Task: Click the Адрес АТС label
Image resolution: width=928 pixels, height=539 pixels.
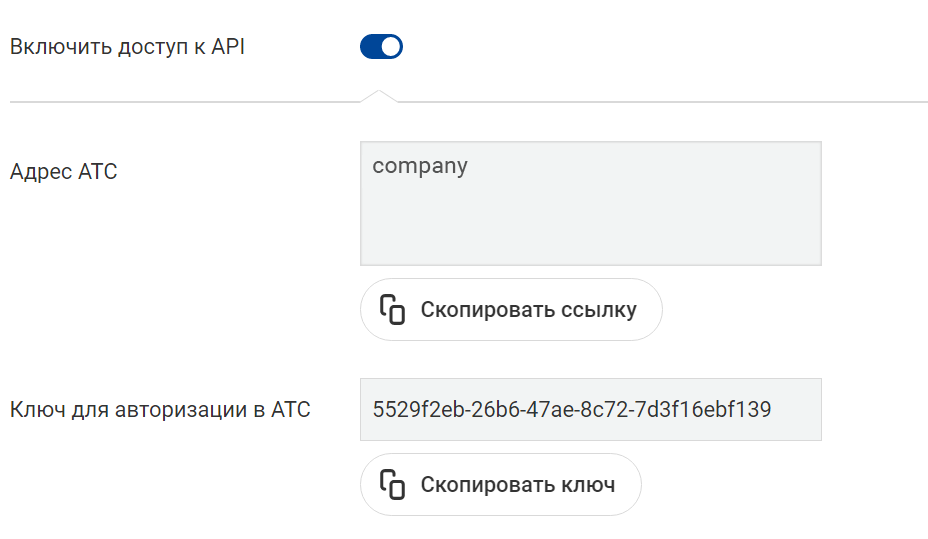Action: 64,172
